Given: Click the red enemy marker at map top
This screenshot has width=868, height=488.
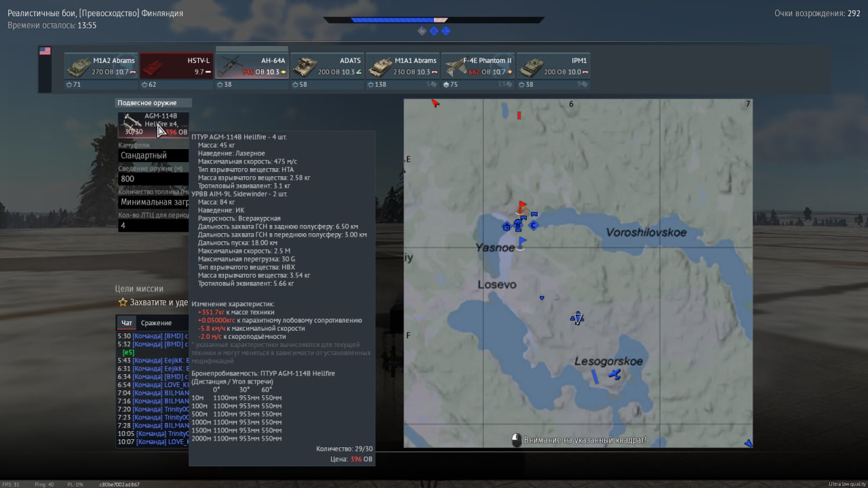Looking at the screenshot, I should 519,115.
